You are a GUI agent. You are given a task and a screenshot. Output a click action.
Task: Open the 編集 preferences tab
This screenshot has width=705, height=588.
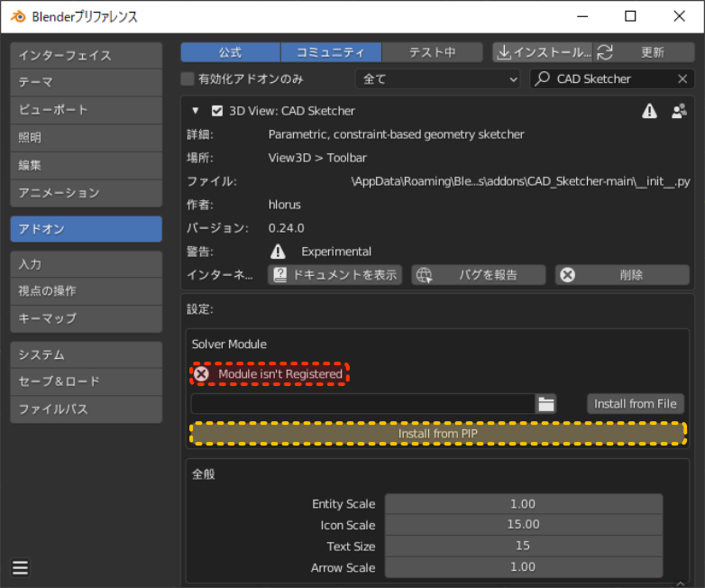coord(86,166)
